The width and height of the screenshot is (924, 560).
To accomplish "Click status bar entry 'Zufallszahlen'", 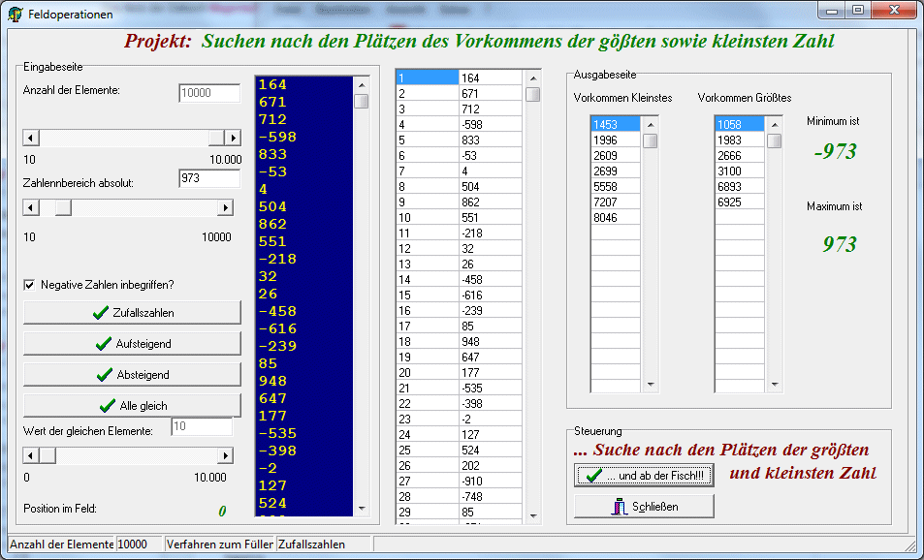I will [324, 544].
